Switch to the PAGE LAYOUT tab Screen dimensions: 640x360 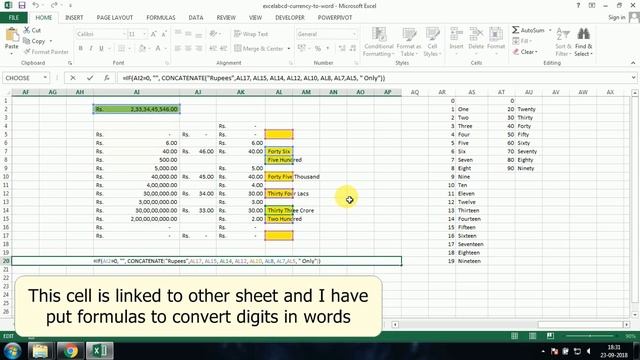pyautogui.click(x=115, y=18)
